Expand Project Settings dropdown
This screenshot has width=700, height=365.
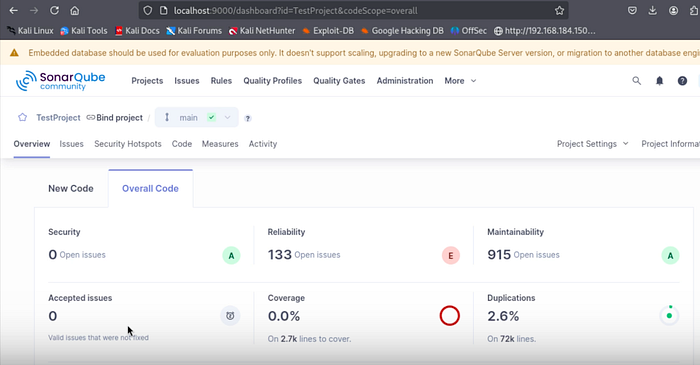pos(592,144)
